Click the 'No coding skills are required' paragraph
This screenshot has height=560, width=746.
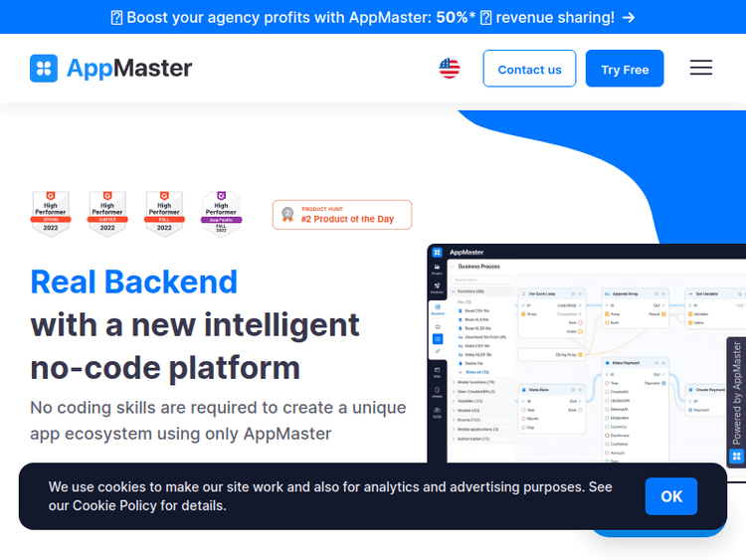[x=218, y=421]
